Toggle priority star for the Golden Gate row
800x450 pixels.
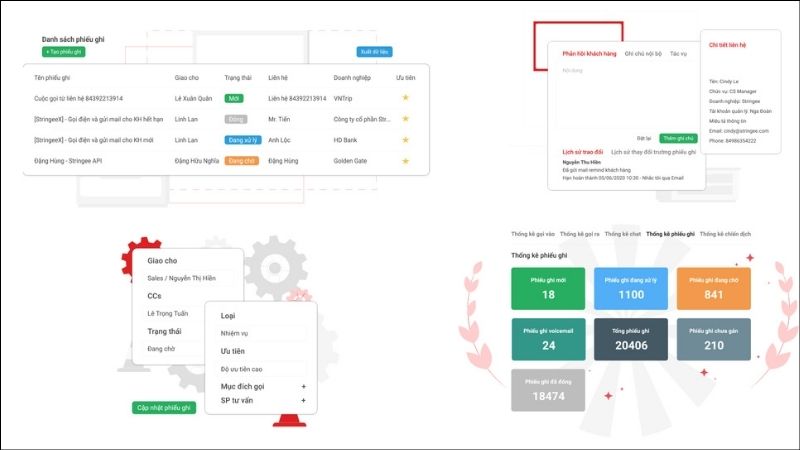[x=406, y=161]
